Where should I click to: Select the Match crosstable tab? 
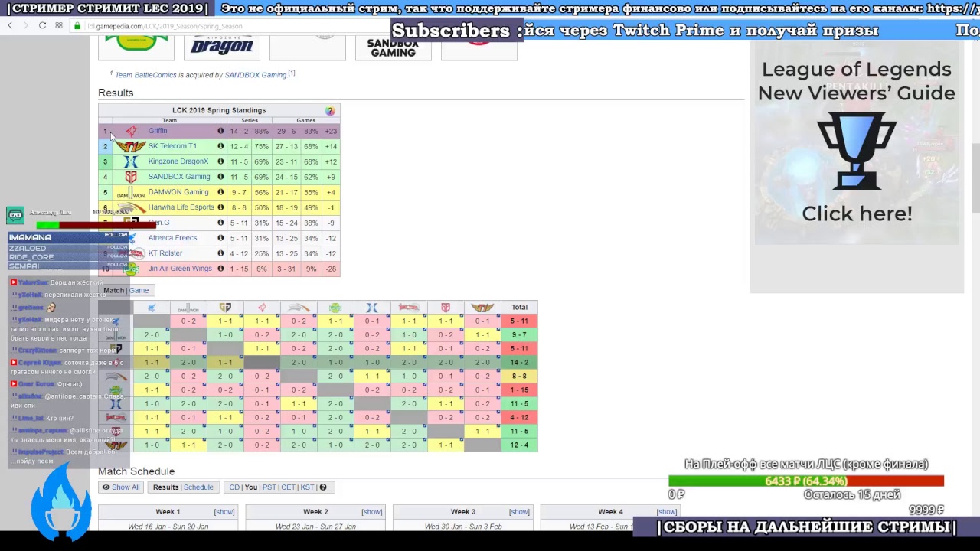113,291
